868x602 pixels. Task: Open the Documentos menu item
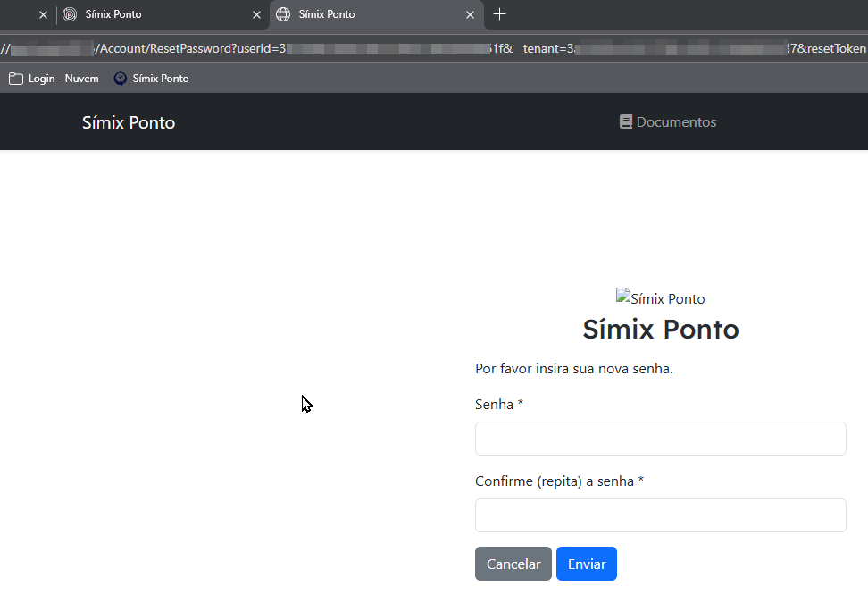[668, 121]
